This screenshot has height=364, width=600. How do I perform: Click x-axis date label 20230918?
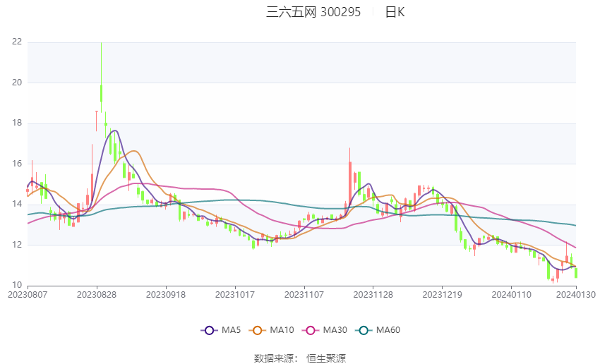click(166, 295)
